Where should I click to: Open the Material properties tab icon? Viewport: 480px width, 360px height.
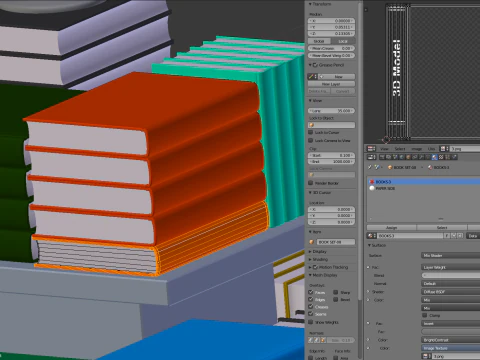(x=435, y=157)
